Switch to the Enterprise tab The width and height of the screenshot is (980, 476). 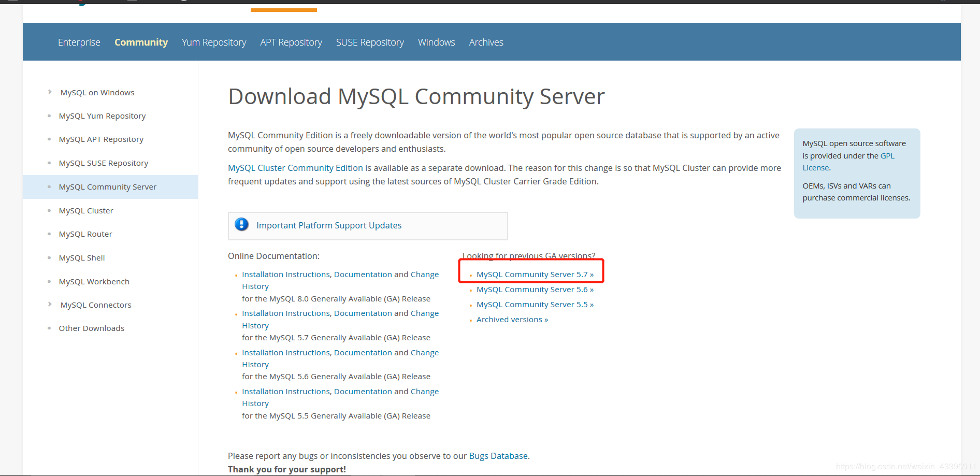pos(79,42)
